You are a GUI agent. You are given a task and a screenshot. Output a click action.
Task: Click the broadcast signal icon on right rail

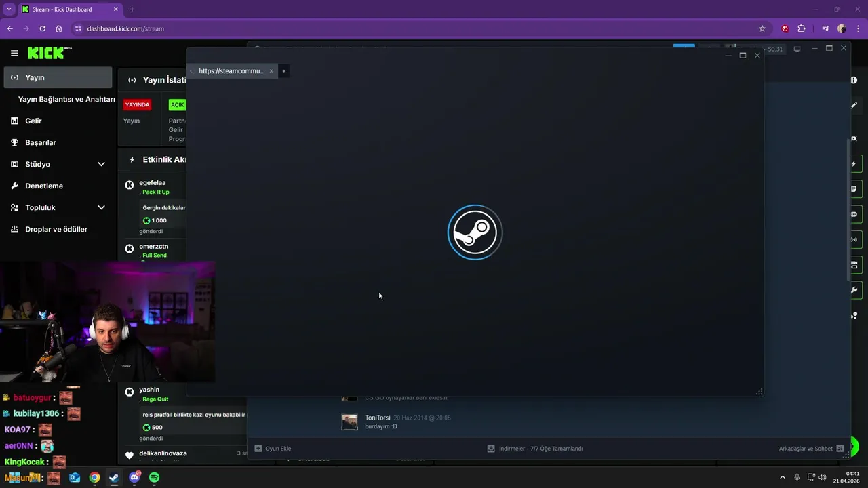[854, 239]
